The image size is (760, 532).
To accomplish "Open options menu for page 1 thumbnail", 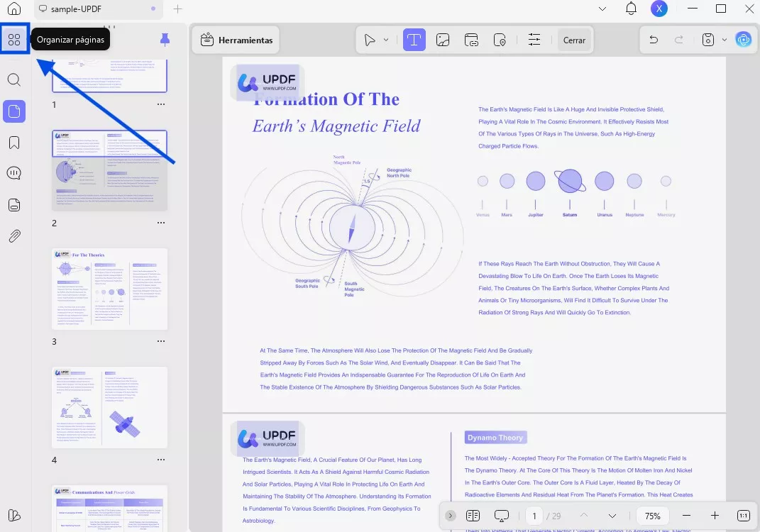I will [161, 104].
